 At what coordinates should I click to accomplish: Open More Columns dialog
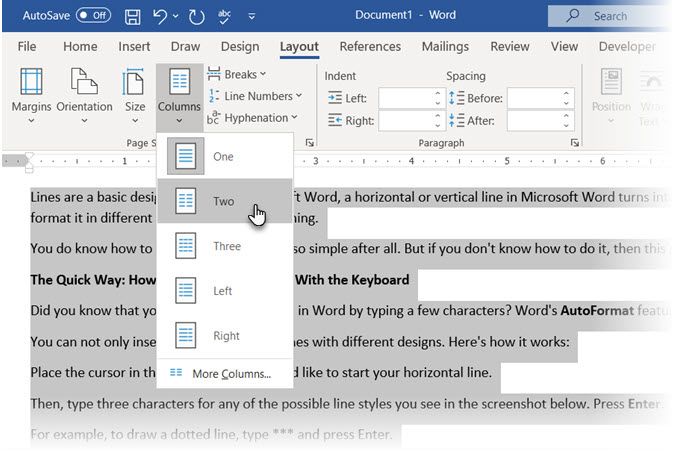231,374
